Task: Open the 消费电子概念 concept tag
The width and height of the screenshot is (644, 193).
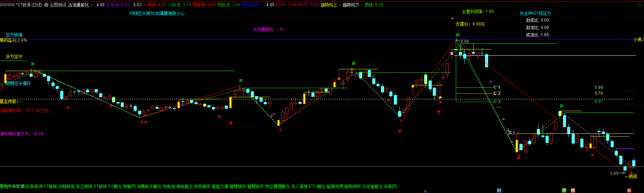Action: (x=149, y=186)
